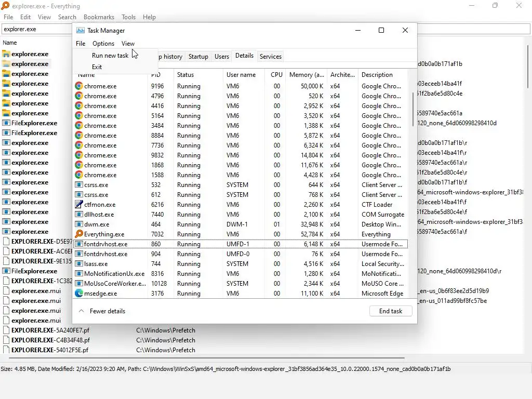Click first explorer.exe folder icon in Everything
Image resolution: width=532 pixels, height=399 pixels.
point(6,54)
